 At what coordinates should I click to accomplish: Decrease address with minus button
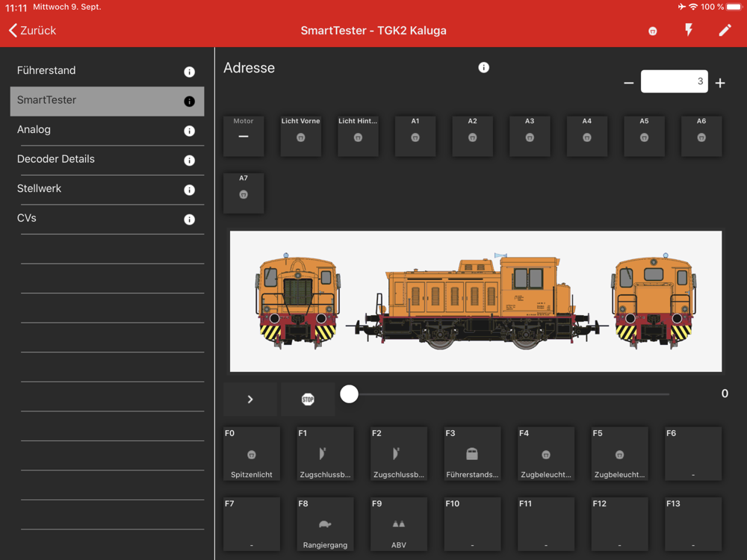coord(629,83)
